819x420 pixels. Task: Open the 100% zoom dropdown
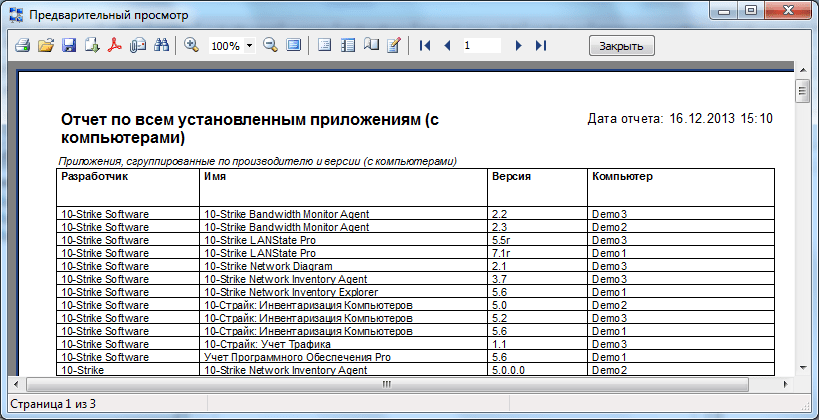[249, 46]
